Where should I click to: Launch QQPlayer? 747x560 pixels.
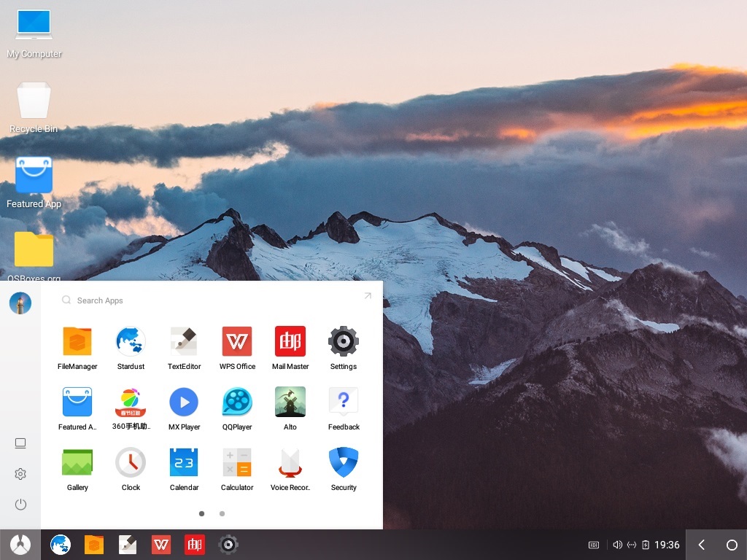(237, 402)
